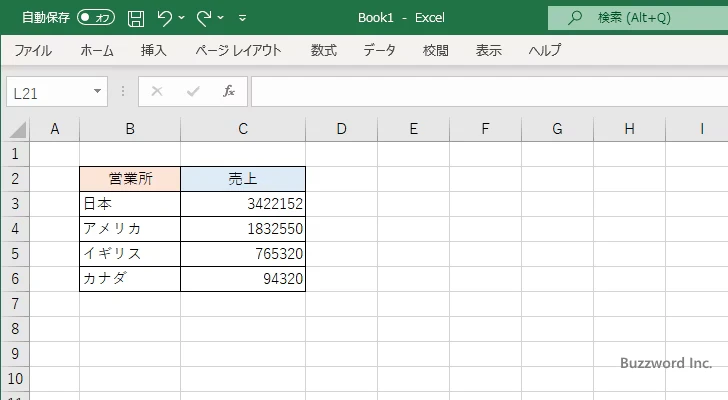Open the データ tab
Image resolution: width=728 pixels, height=400 pixels.
click(x=379, y=50)
